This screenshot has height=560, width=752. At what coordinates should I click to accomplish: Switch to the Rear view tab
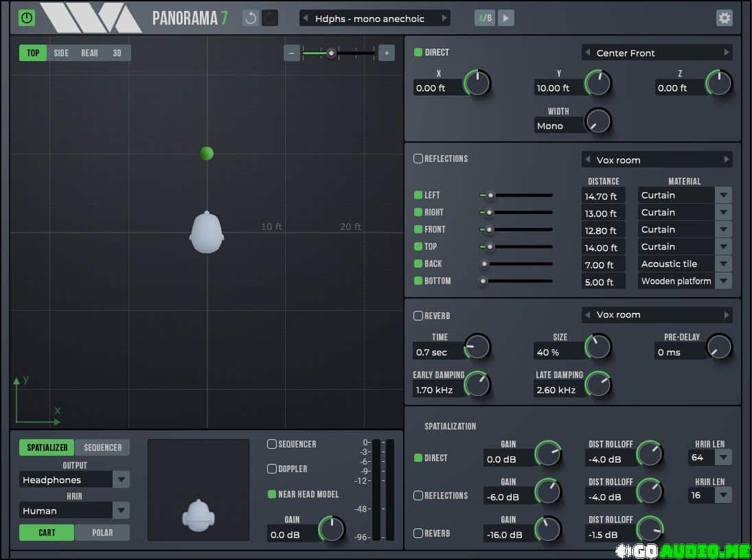89,53
